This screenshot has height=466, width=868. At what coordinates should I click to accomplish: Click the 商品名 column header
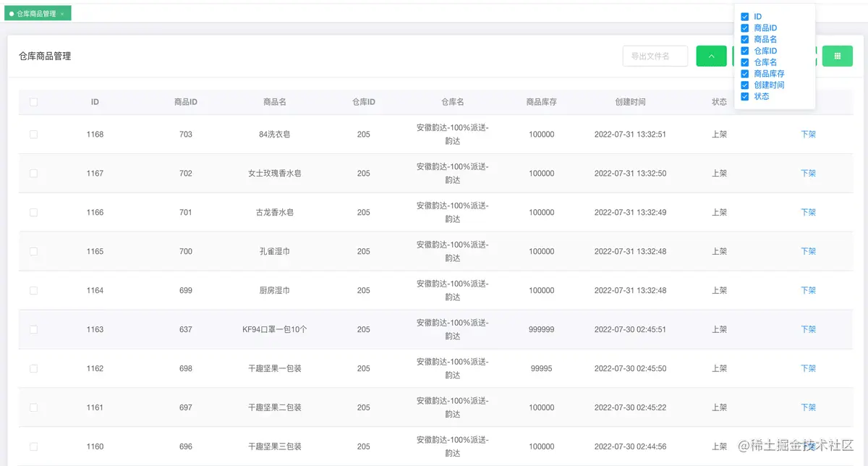click(275, 102)
